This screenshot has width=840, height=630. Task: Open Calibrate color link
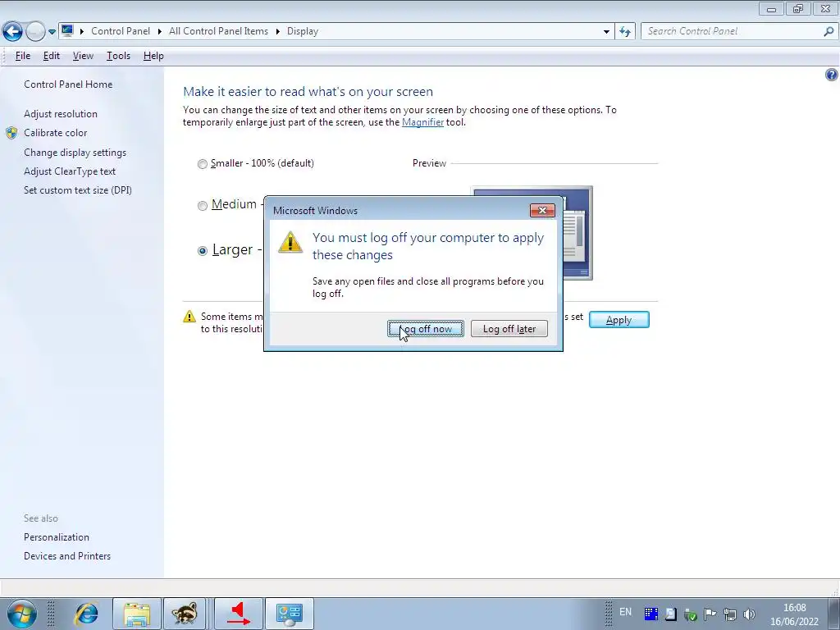point(55,133)
